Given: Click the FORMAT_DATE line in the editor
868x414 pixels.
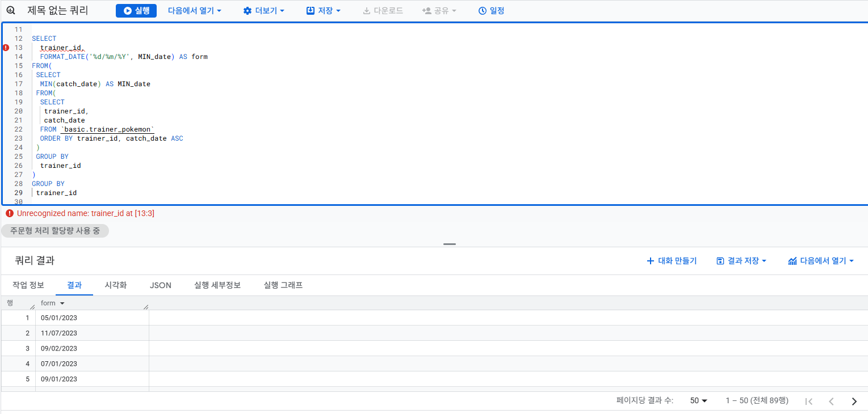Looking at the screenshot, I should click(124, 57).
